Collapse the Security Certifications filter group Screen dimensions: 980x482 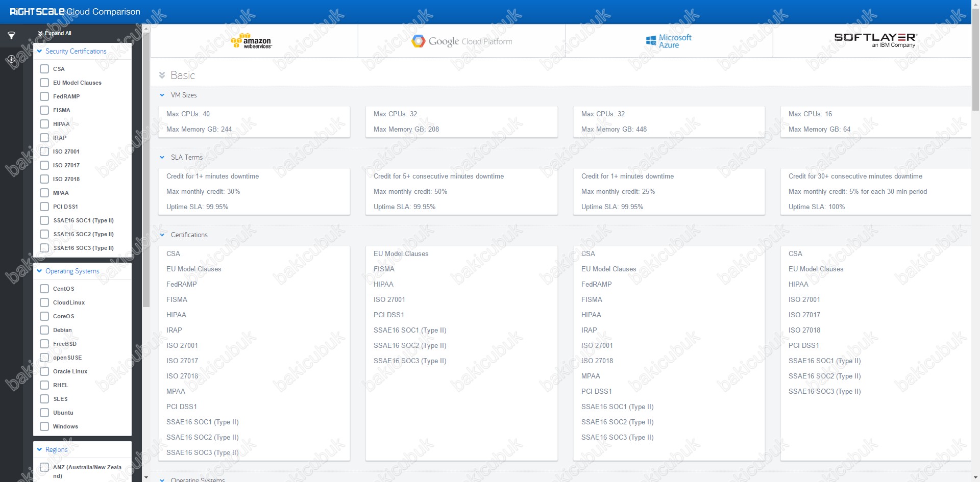click(x=39, y=51)
